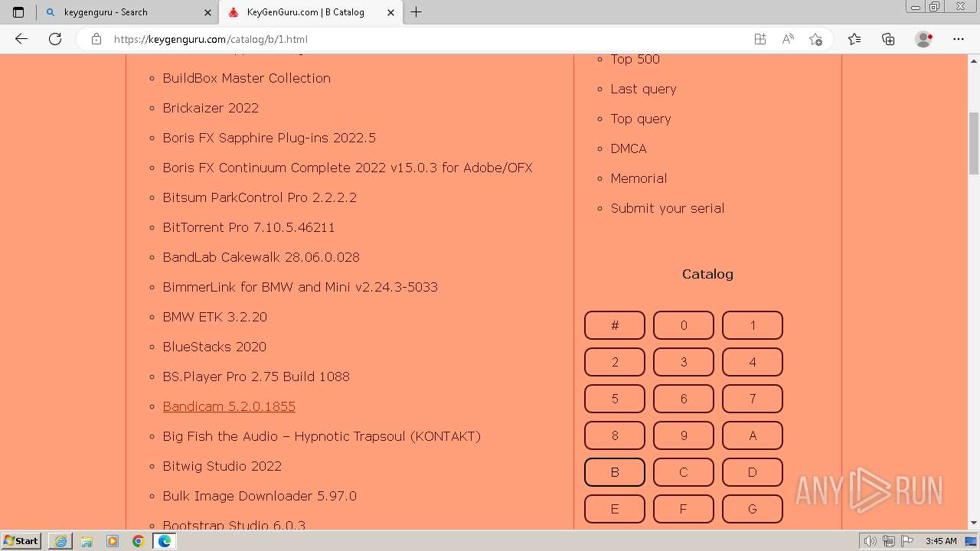Screen dimensions: 980x551
Task: Open Submit your serial link
Action: click(x=667, y=208)
